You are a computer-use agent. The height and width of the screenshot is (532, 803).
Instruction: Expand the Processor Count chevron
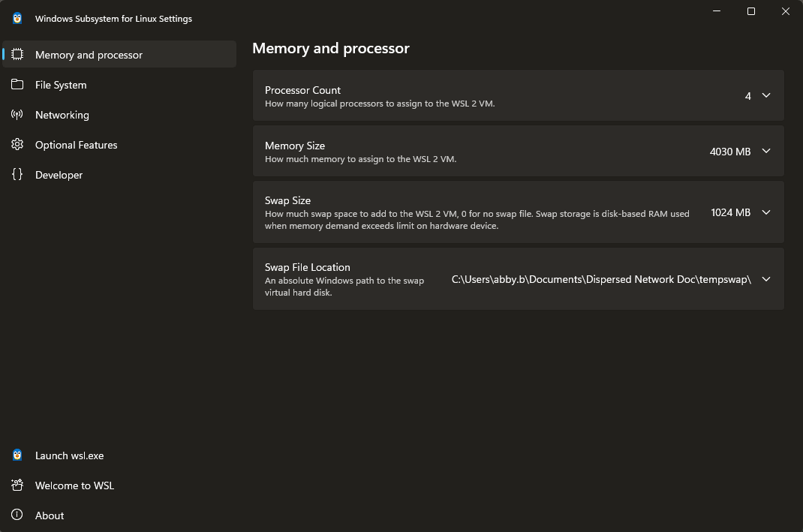[766, 95]
